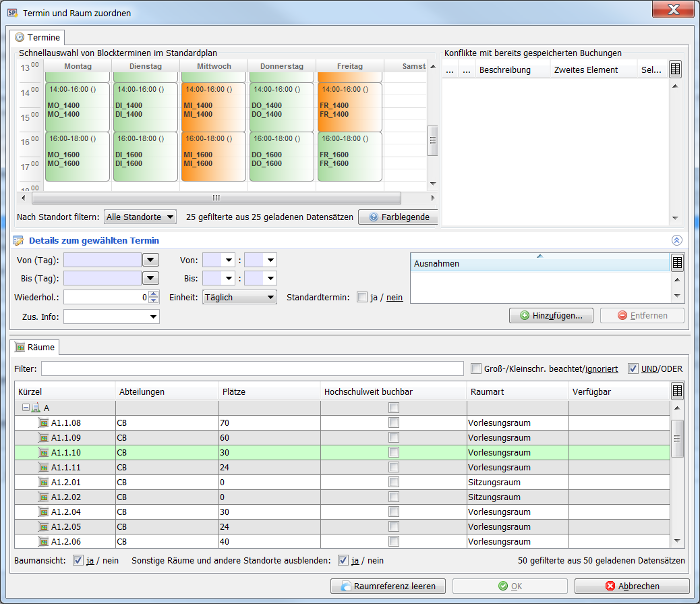Check Hochschulweit buchbar for room A1.1.08

(393, 423)
